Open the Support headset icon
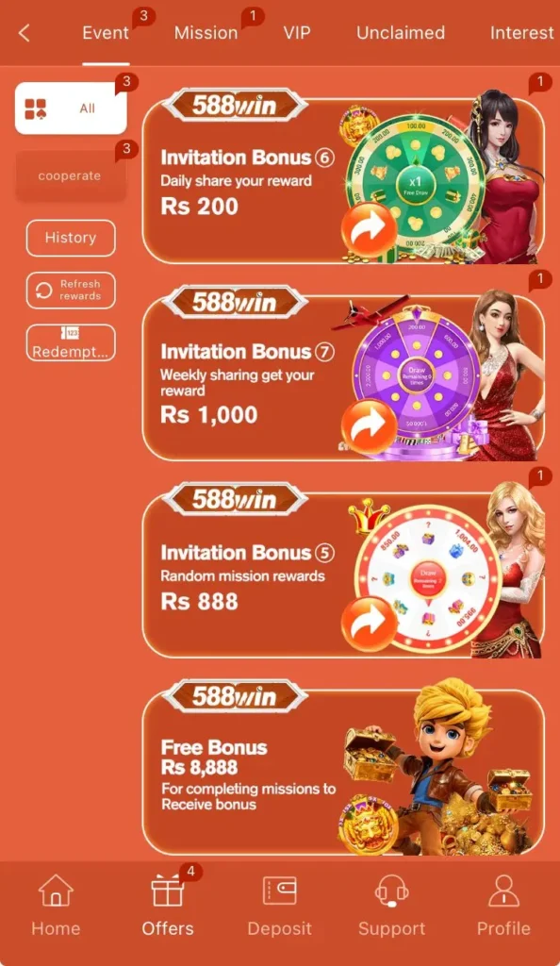Image resolution: width=560 pixels, height=966 pixels. (391, 891)
